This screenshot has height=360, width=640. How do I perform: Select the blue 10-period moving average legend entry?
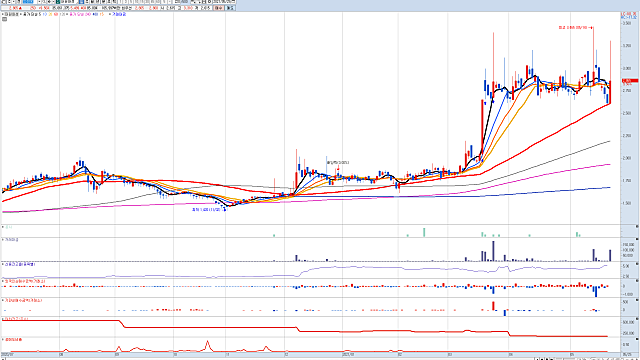click(44, 14)
